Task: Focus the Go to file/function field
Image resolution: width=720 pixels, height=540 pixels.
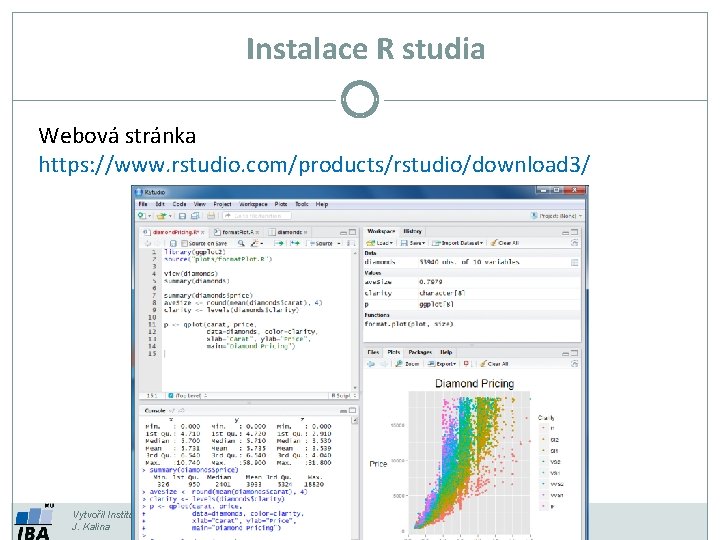Action: tap(257, 215)
